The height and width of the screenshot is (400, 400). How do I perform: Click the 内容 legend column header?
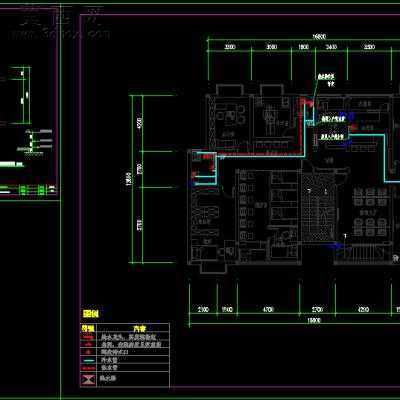pyautogui.click(x=139, y=329)
